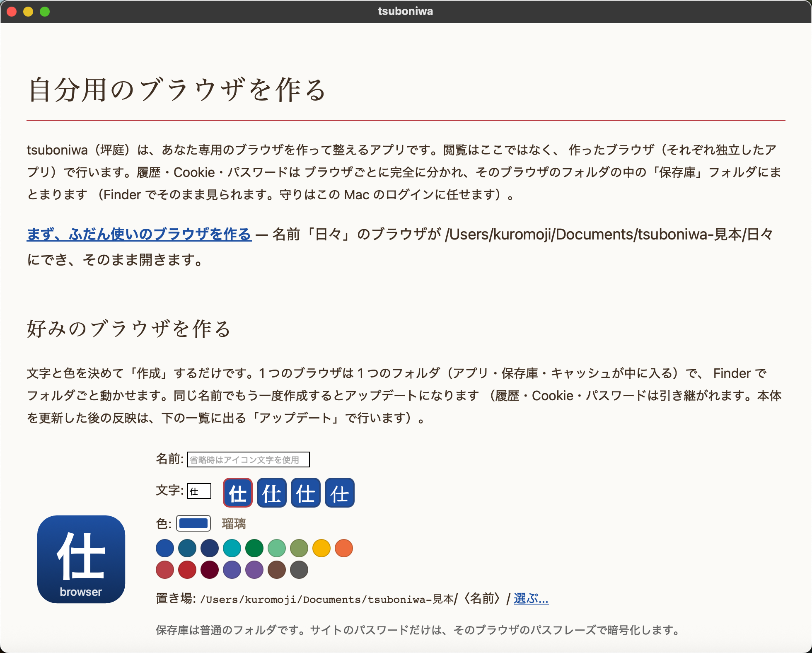The width and height of the screenshot is (812, 653).
Task: Pick the dark green color dot
Action: click(x=254, y=548)
